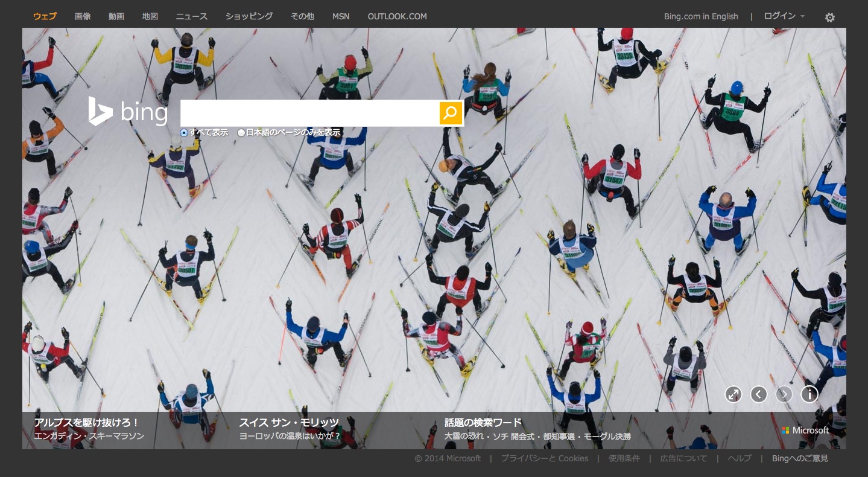Click Bing.com in English link
Screen dimensions: 868x477
pyautogui.click(x=701, y=16)
